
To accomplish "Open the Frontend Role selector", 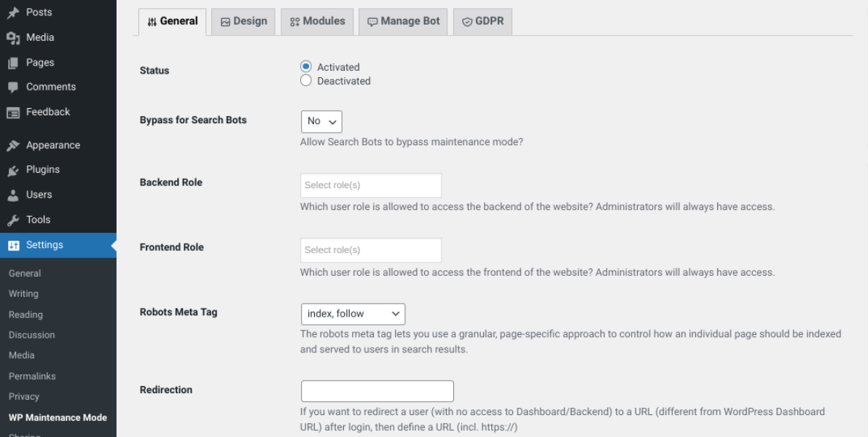I will [371, 250].
